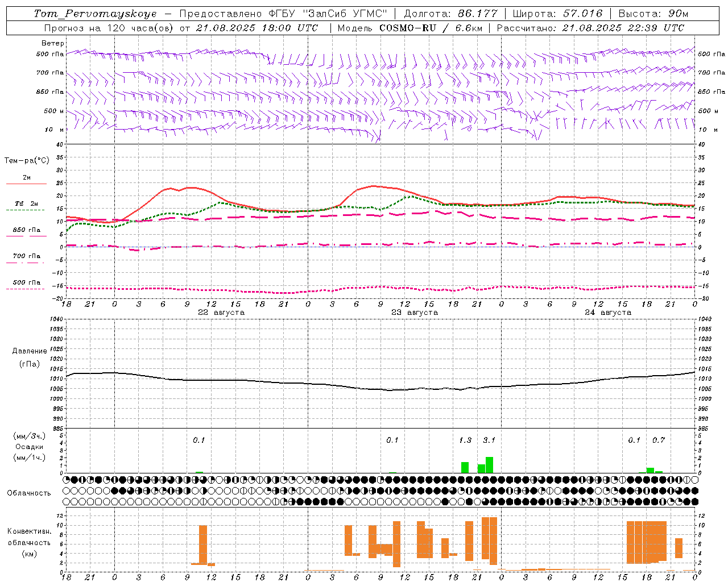Select the Тем-ра(°C) temperature label
This screenshot has height=582, width=728.
27,161
